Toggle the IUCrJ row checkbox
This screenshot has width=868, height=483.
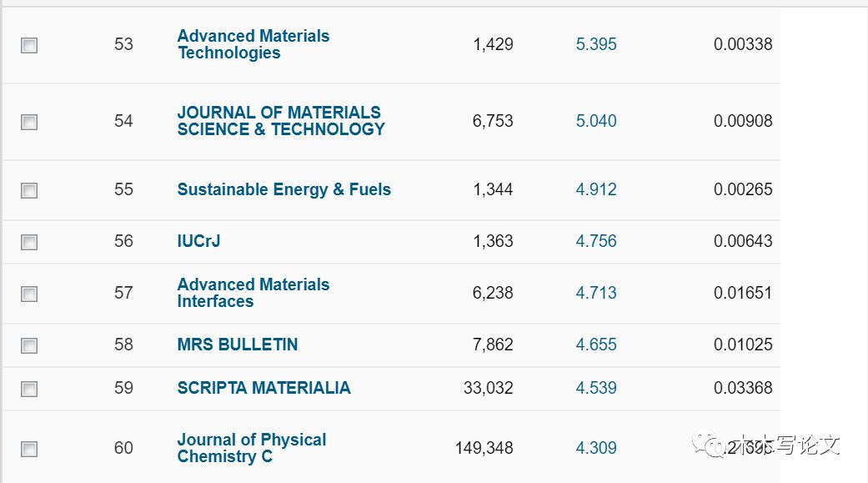tap(29, 243)
